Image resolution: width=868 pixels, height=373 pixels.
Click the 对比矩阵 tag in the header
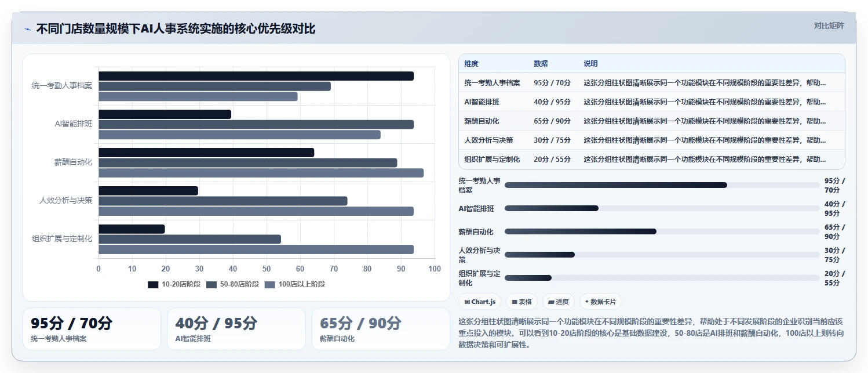pyautogui.click(x=829, y=26)
